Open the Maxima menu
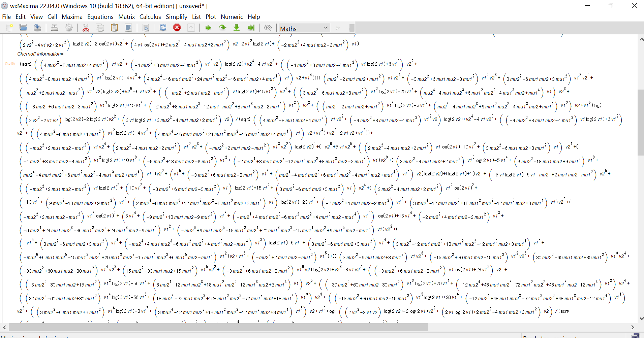Image resolution: width=644 pixels, height=338 pixels. click(72, 17)
